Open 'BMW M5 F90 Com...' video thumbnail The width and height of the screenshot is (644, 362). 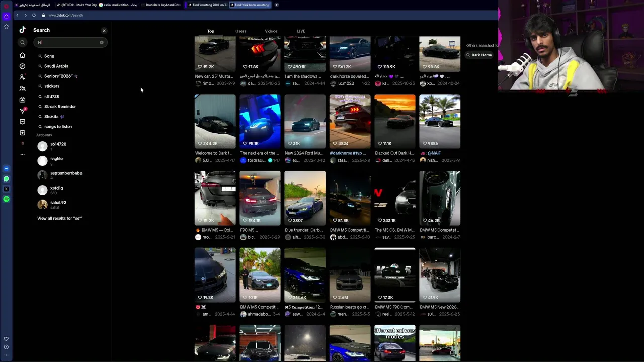(x=395, y=275)
